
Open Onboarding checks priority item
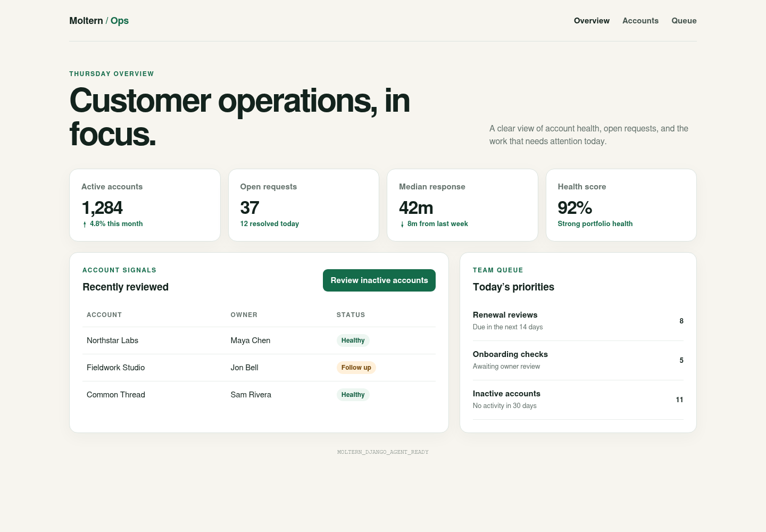click(578, 360)
